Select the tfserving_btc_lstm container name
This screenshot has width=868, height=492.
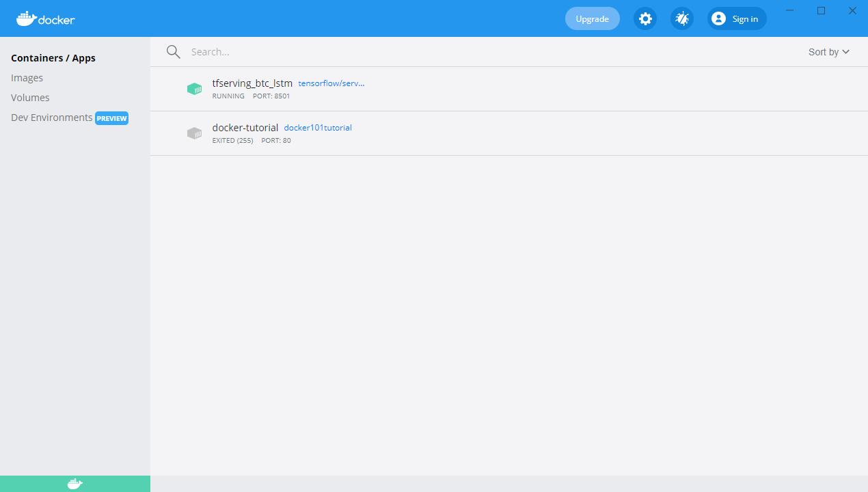(x=252, y=83)
